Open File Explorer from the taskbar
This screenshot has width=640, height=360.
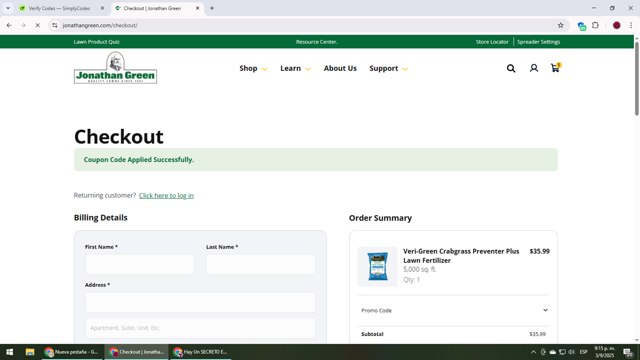[30, 352]
